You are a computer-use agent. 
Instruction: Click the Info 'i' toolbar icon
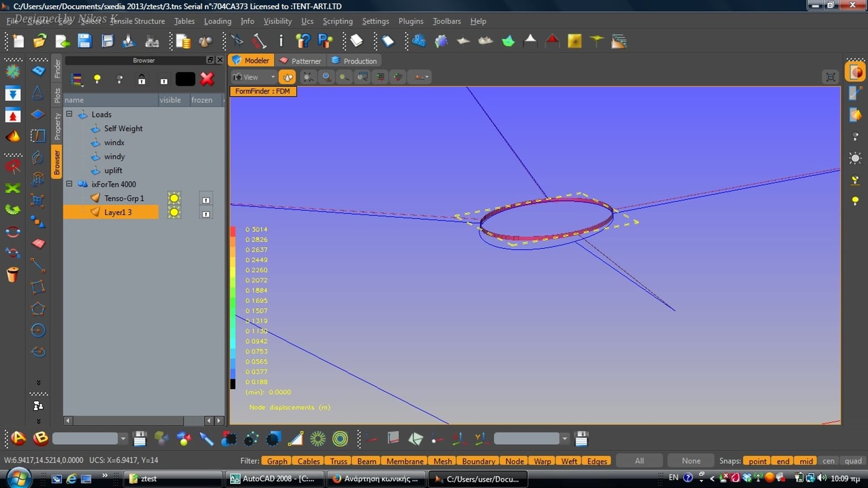[x=281, y=41]
